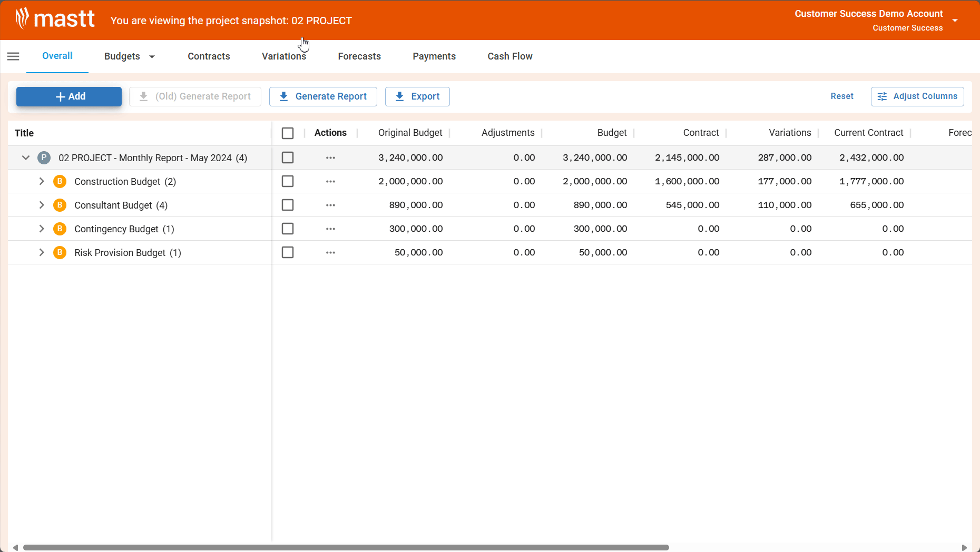Open row actions for Consultant Budget
Viewport: 980px width, 552px height.
330,205
